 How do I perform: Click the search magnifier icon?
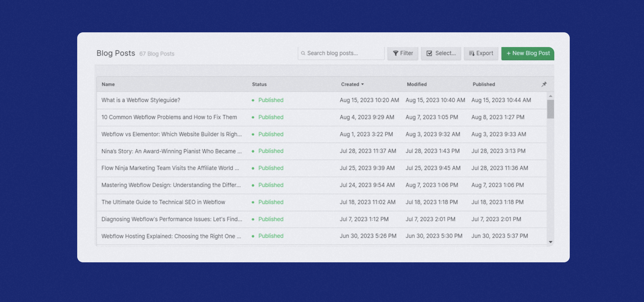pos(303,53)
